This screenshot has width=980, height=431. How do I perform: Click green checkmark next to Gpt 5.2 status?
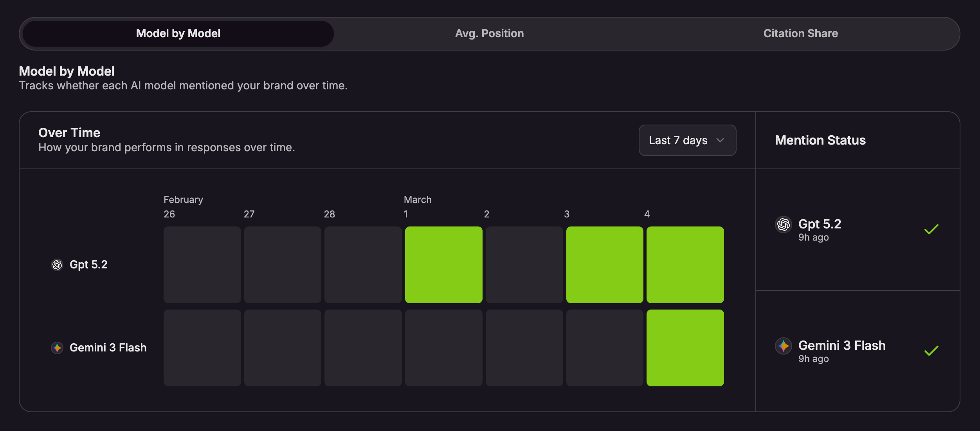931,229
